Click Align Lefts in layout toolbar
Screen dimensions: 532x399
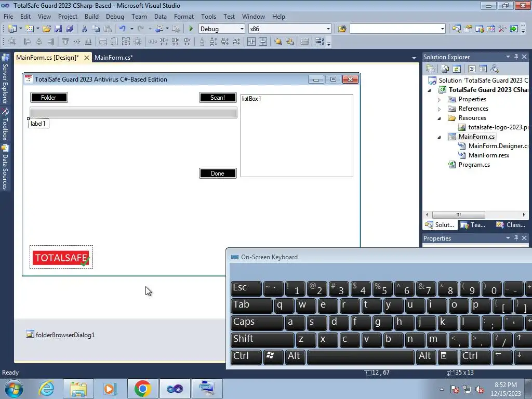click(x=28, y=42)
